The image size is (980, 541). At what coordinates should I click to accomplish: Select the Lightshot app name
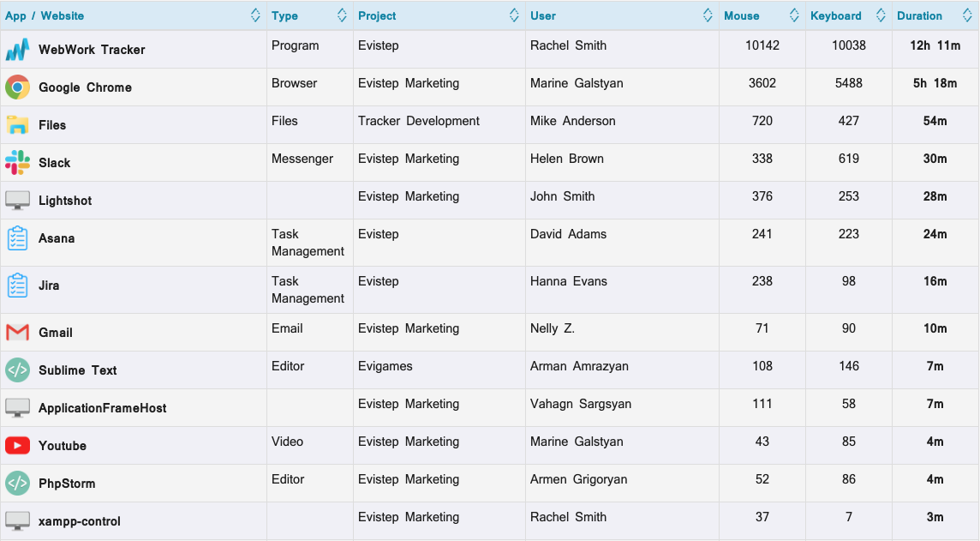click(65, 201)
